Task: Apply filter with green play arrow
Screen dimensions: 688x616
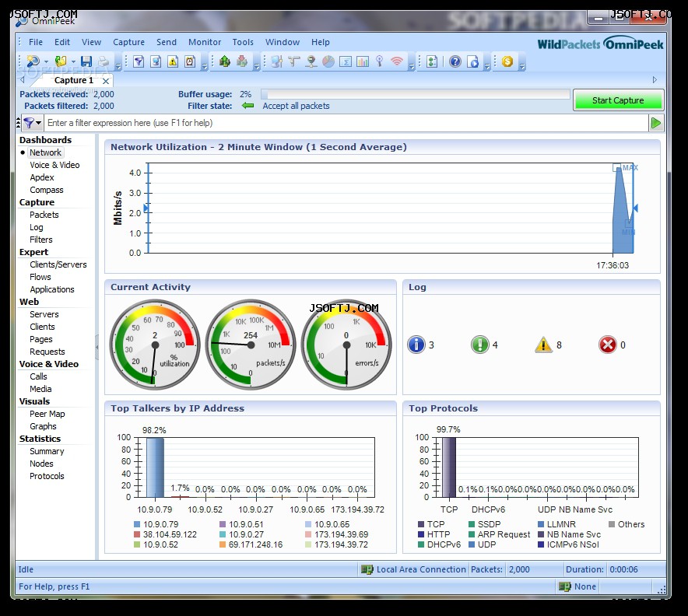Action: (655, 123)
